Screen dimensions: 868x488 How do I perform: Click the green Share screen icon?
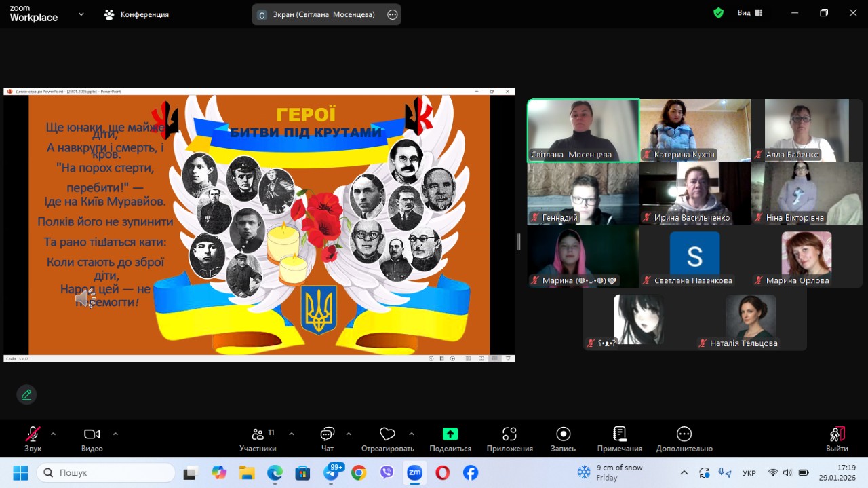[450, 434]
